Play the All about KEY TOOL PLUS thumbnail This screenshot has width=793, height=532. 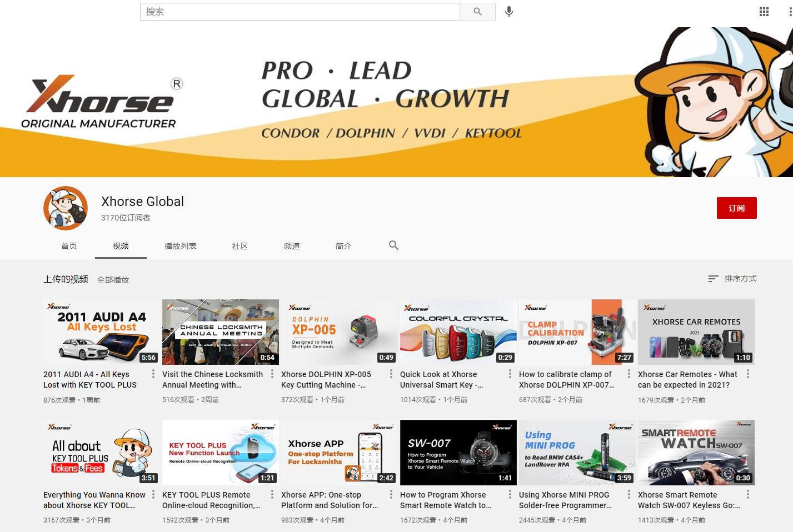tap(102, 453)
